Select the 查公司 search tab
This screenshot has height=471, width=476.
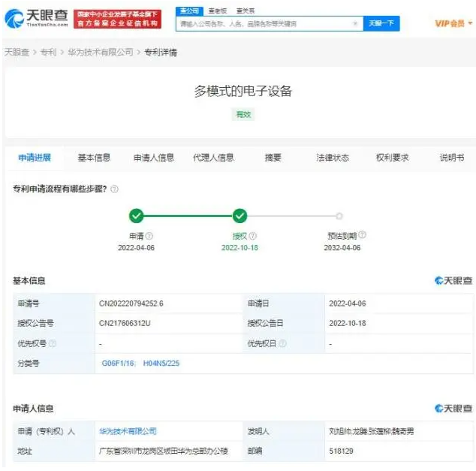tap(189, 11)
